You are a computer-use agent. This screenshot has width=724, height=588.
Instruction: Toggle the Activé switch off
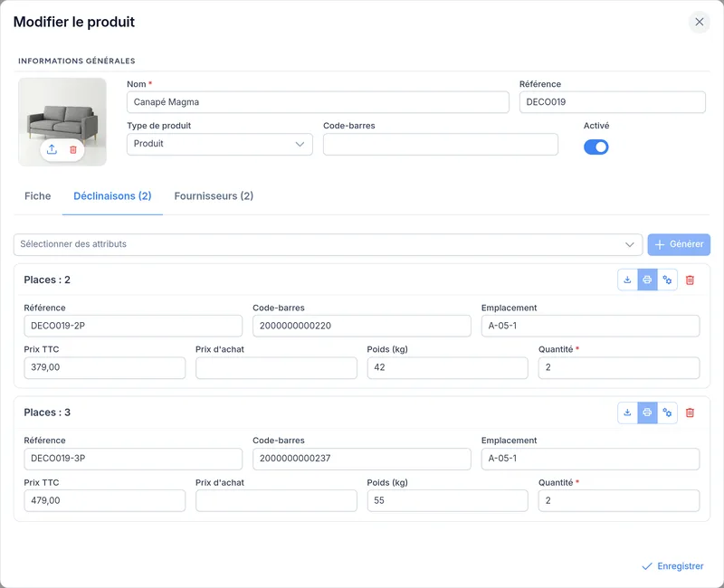click(596, 147)
